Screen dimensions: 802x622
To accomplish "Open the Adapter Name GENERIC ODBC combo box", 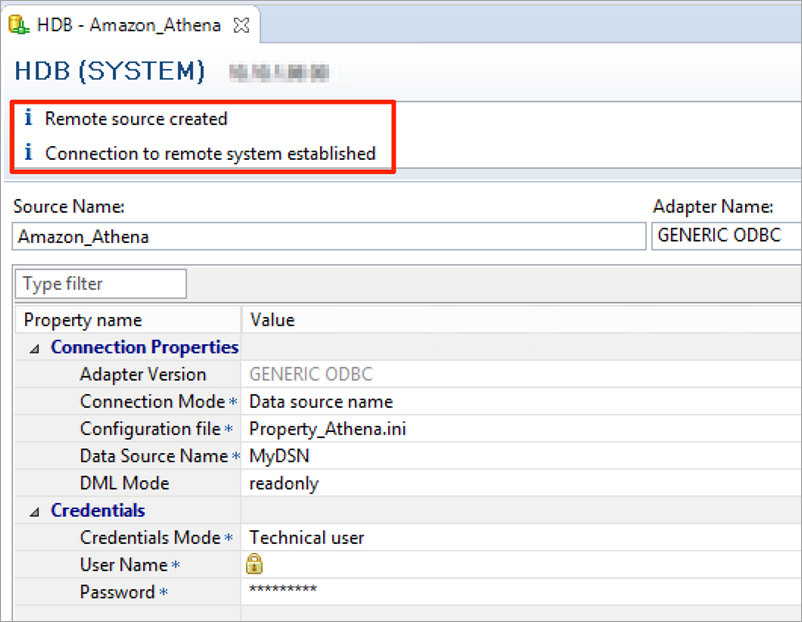I will [x=726, y=236].
